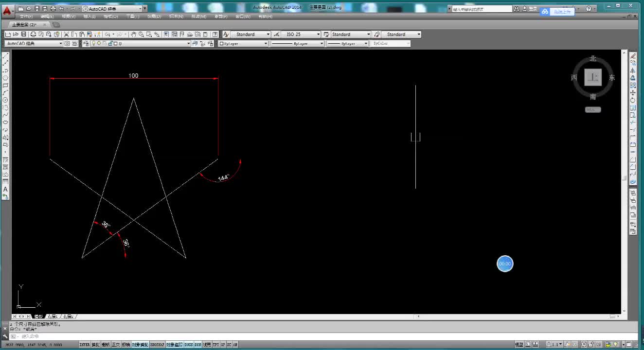Toggle Ortho mode (正交) in status bar

(x=116, y=345)
